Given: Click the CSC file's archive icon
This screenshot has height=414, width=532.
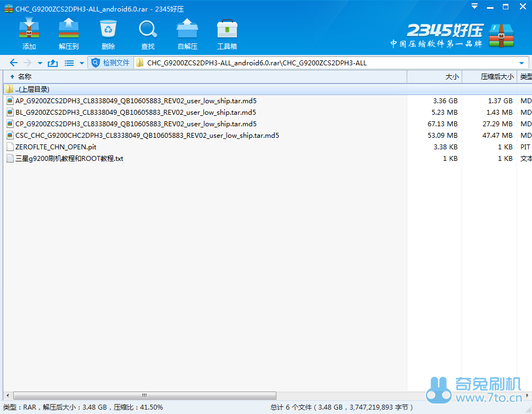Looking at the screenshot, I should [x=10, y=135].
